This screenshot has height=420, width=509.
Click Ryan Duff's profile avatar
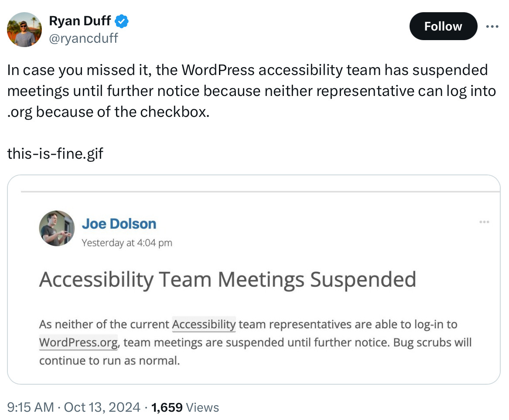24,29
